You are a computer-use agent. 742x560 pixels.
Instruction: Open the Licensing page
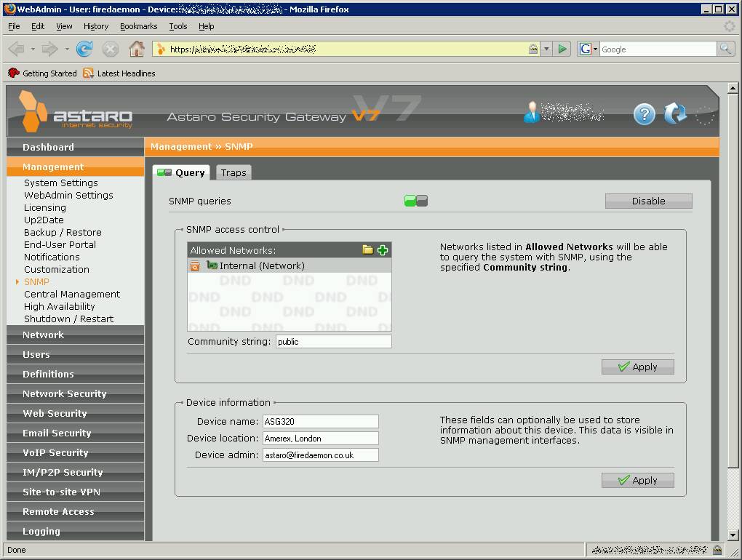(45, 208)
